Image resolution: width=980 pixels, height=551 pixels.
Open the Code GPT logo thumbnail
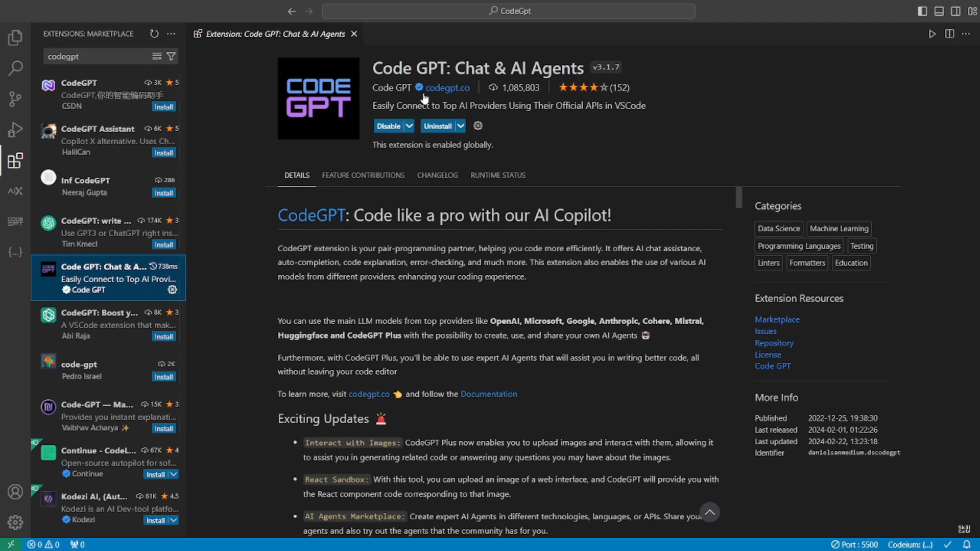(319, 98)
